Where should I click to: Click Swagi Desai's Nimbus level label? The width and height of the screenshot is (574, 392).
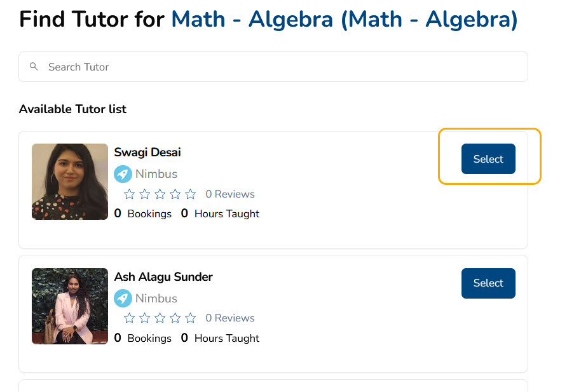[x=156, y=174]
